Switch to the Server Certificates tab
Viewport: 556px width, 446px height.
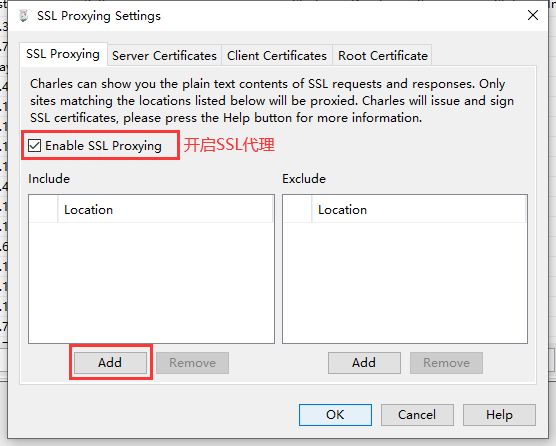coord(164,56)
